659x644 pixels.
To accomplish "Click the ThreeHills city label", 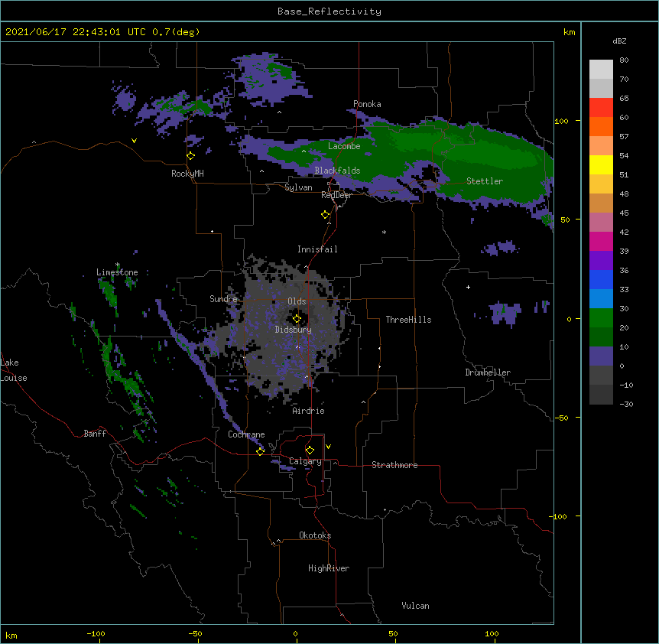I will pyautogui.click(x=408, y=320).
